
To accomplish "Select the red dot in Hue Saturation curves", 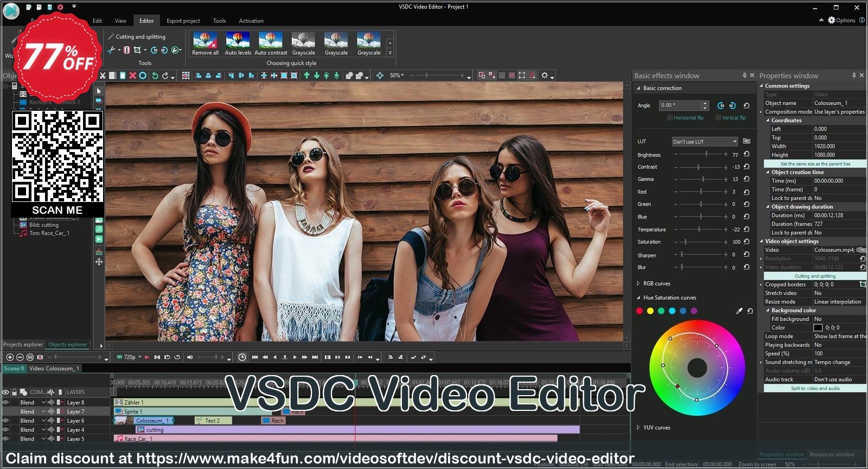I will pos(639,311).
